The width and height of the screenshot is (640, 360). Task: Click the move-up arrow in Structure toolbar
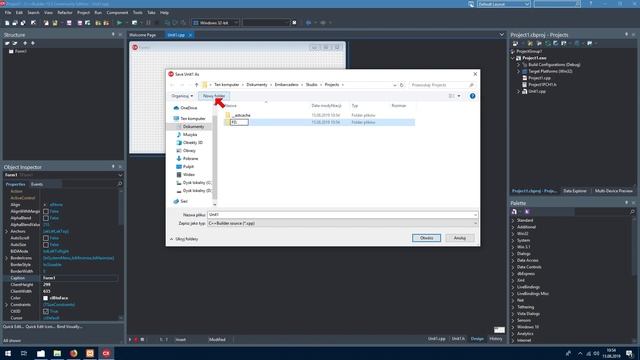tap(25, 43)
